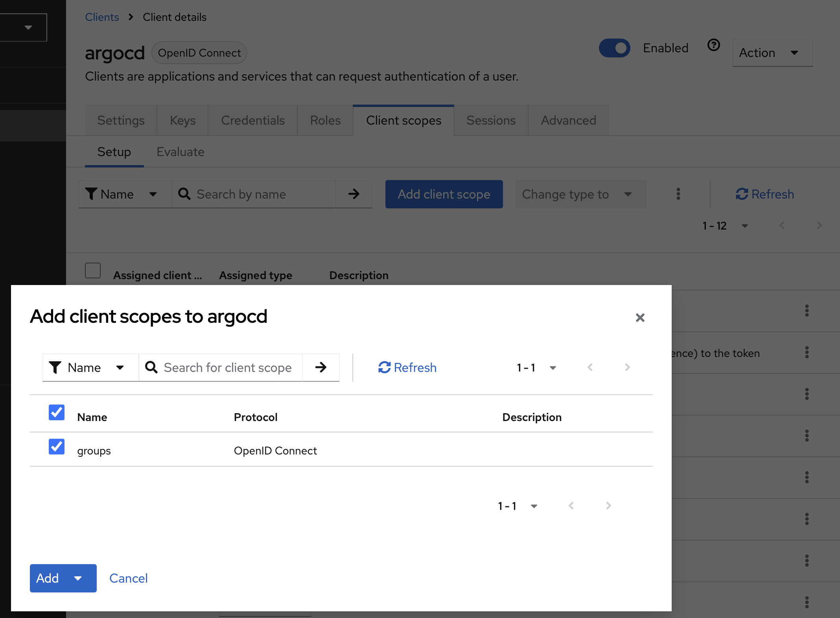Switch to the Roles tab
This screenshot has height=618, width=840.
click(325, 120)
